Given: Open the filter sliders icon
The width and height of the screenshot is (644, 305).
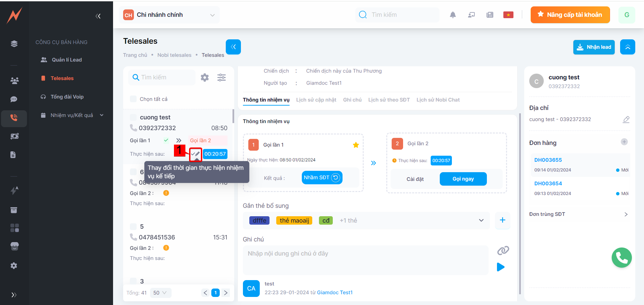Looking at the screenshot, I should click(x=221, y=78).
